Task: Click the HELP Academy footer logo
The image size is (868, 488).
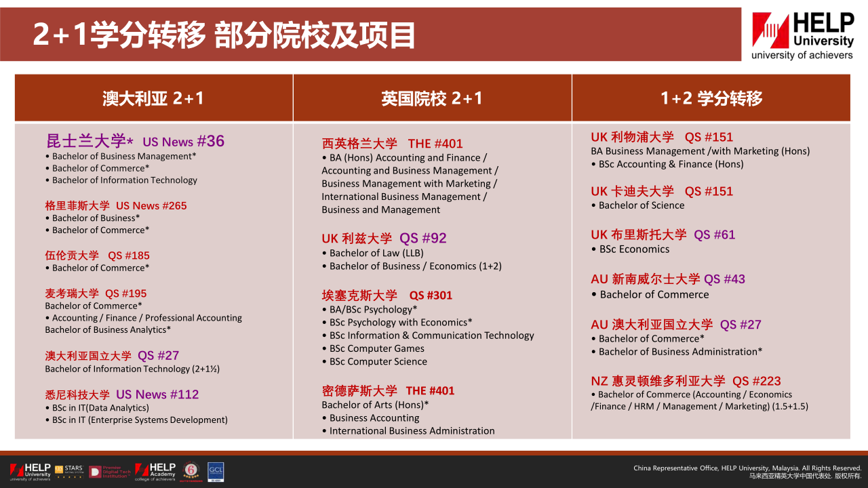Action: click(155, 472)
